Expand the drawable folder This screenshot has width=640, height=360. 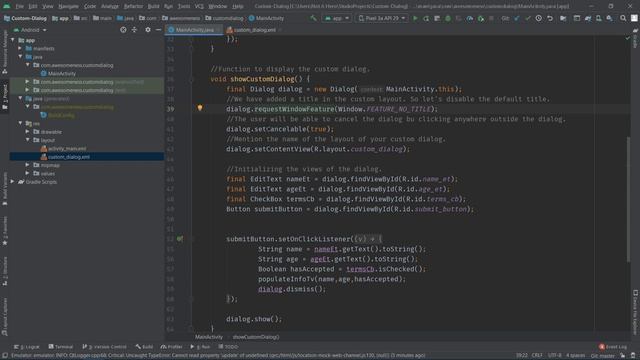[27, 132]
